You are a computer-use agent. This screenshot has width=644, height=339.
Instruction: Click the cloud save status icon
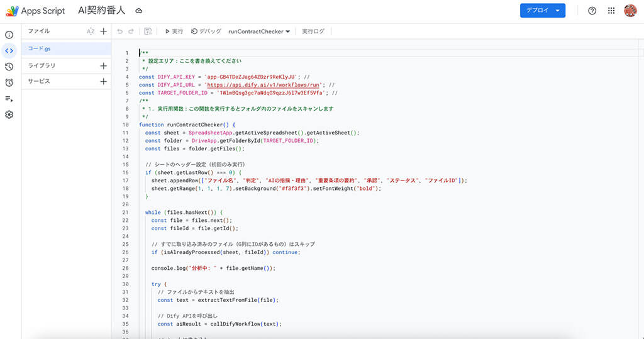[139, 11]
